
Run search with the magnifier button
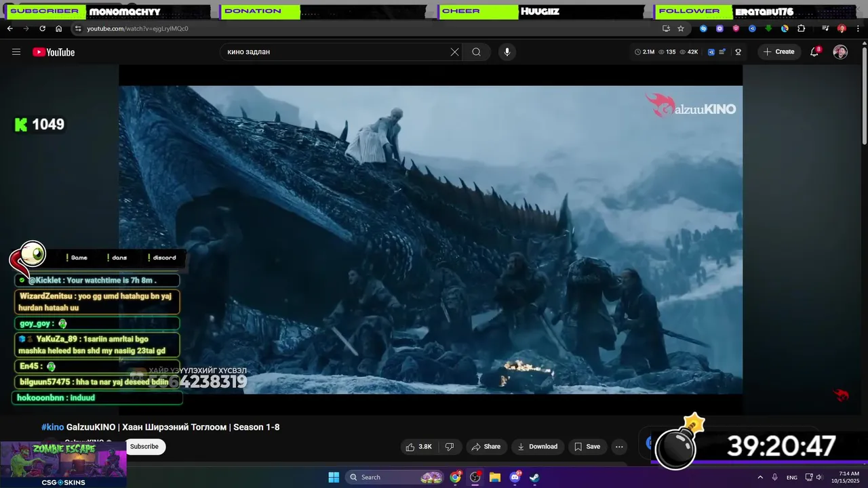[x=477, y=52]
